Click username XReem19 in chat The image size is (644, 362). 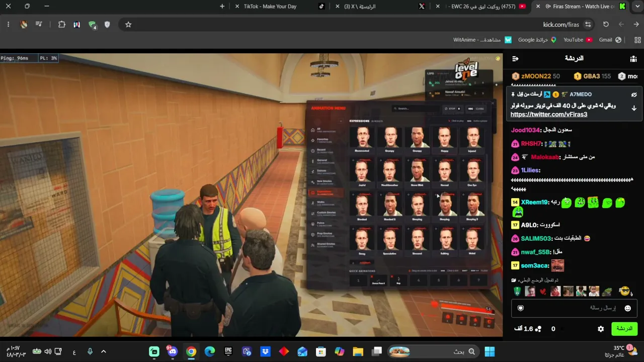534,202
